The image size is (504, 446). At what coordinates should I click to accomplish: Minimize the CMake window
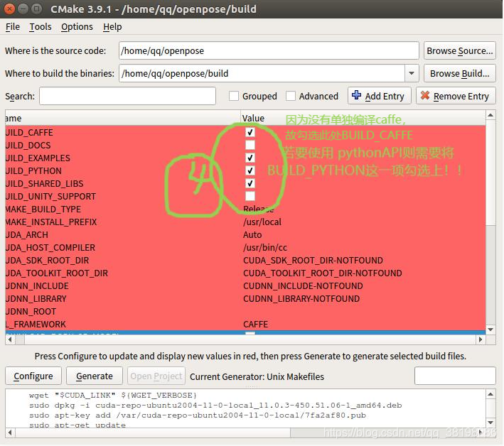click(23, 9)
